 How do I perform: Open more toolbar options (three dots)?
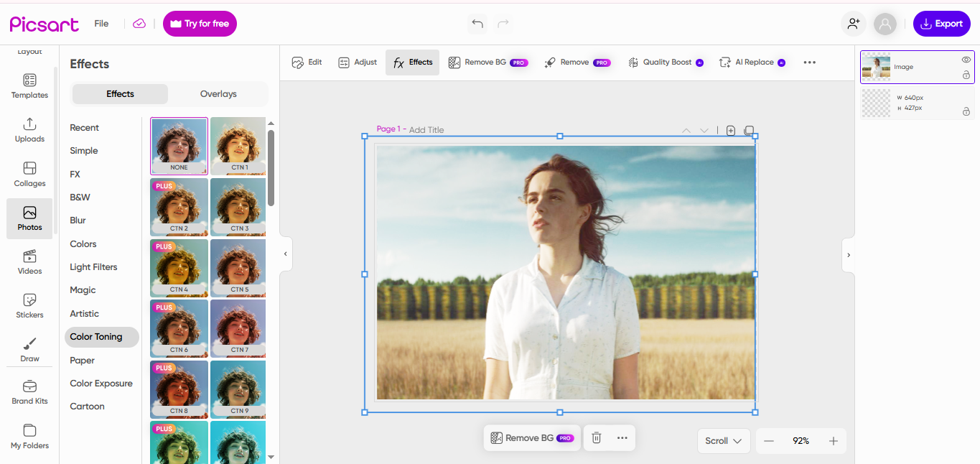click(809, 62)
